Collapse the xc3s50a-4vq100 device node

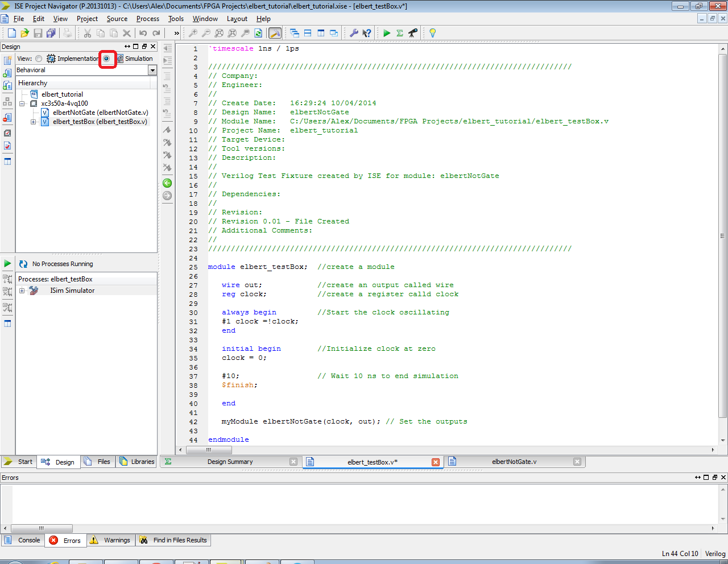(22, 103)
